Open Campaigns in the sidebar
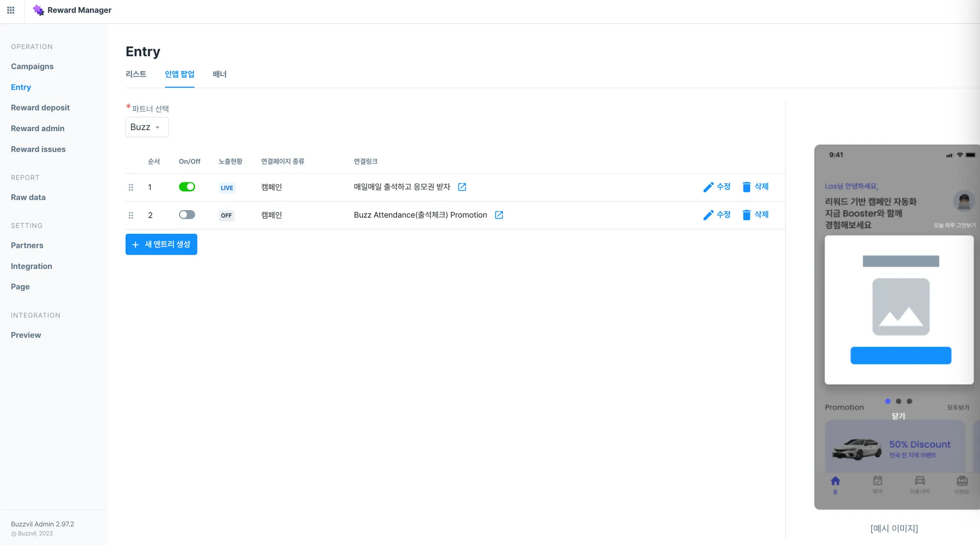Image resolution: width=980 pixels, height=545 pixels. click(x=32, y=67)
